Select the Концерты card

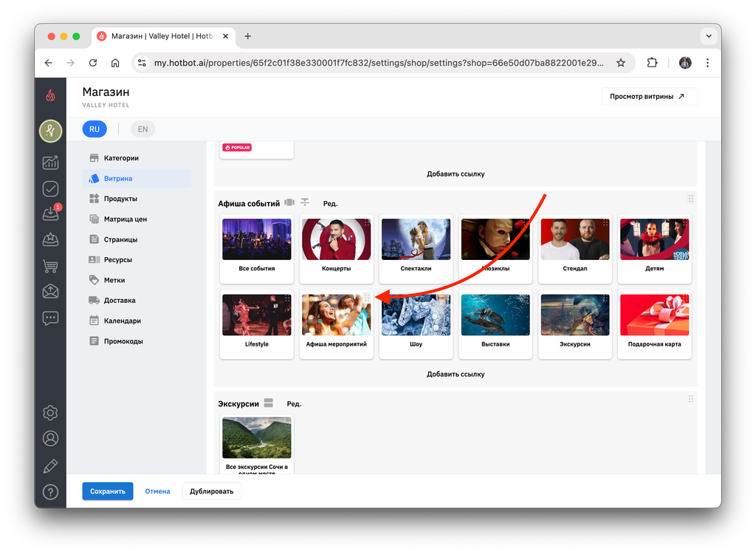(336, 250)
